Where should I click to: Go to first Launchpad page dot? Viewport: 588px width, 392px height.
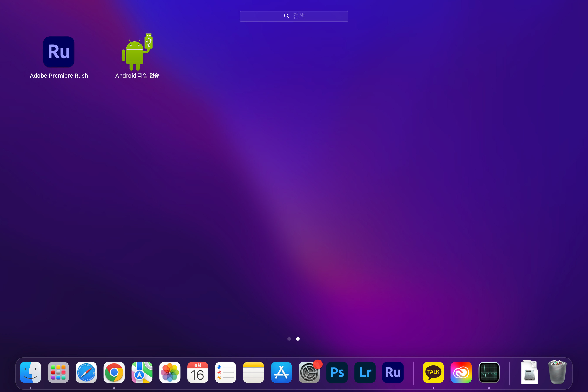(x=289, y=339)
